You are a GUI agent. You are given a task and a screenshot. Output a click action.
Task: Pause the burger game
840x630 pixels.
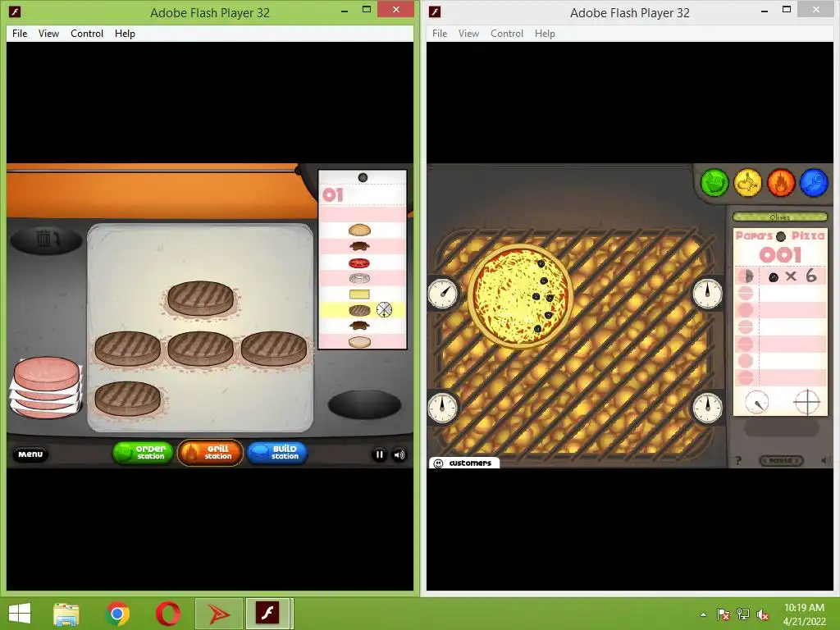click(379, 454)
